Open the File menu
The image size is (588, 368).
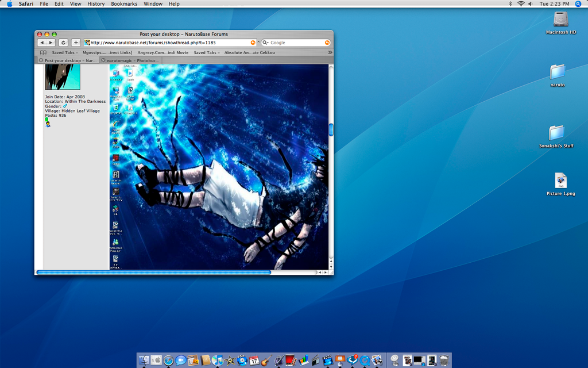coord(44,4)
